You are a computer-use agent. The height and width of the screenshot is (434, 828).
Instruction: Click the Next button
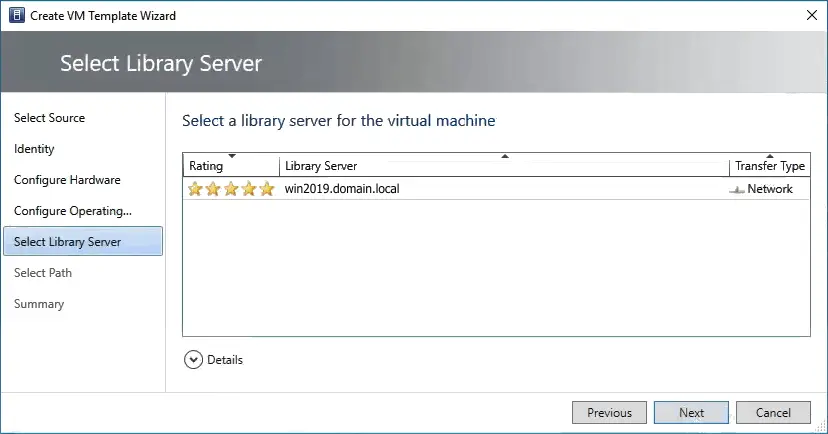(x=691, y=412)
